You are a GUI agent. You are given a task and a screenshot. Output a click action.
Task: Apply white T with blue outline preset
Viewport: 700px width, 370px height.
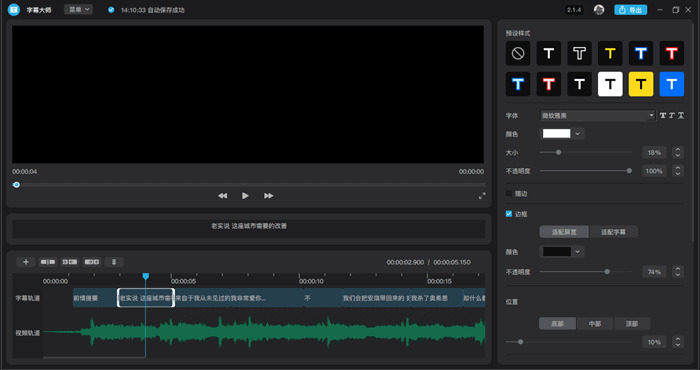(x=518, y=84)
